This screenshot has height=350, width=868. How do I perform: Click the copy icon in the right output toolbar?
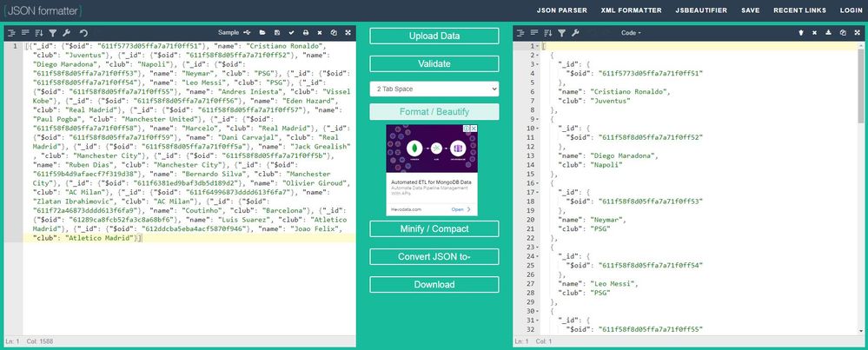coord(843,33)
